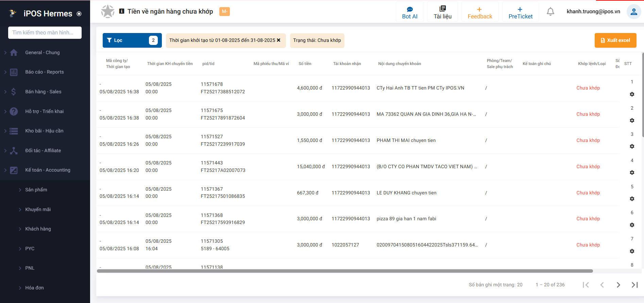Click the info icon before page title

pos(122,11)
